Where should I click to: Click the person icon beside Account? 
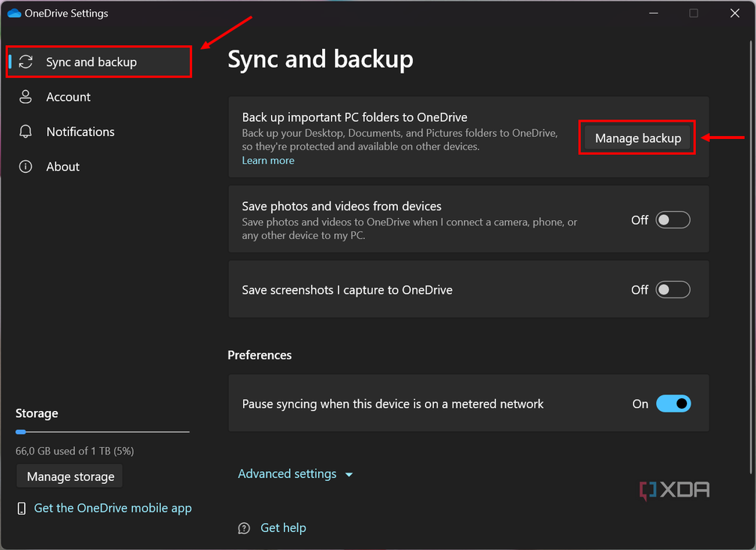(26, 96)
